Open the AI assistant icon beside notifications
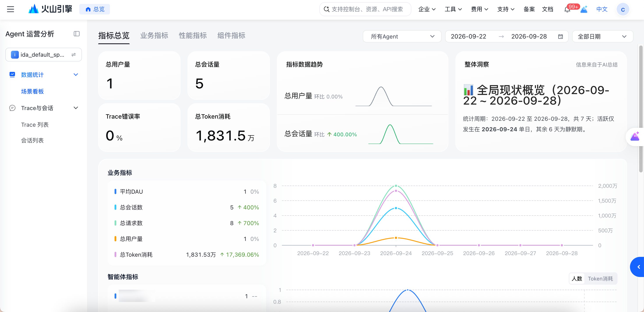The image size is (644, 312). pos(584,9)
